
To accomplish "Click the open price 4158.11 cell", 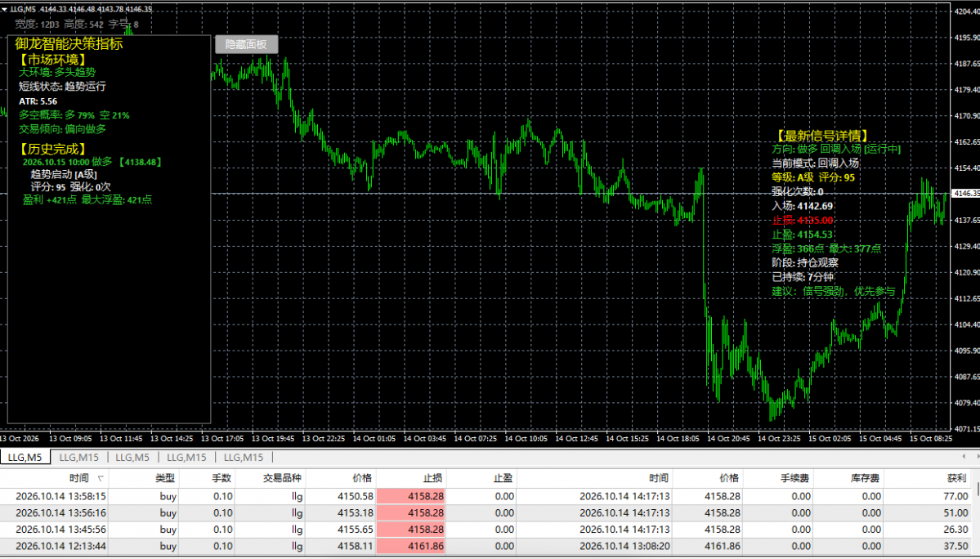I will [356, 546].
